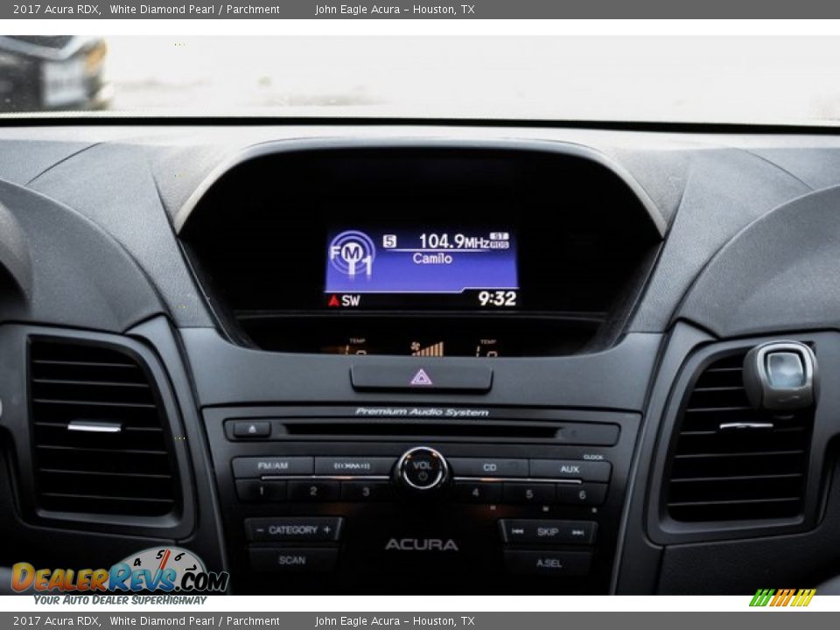Image resolution: width=840 pixels, height=630 pixels.
Task: Click the fan icon on the climate display
Action: tap(413, 346)
